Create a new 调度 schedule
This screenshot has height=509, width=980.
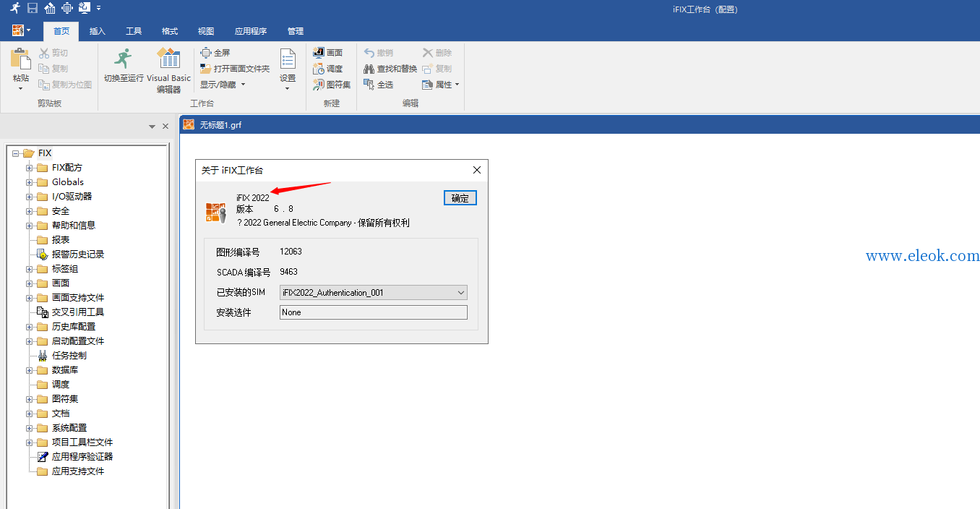point(328,69)
